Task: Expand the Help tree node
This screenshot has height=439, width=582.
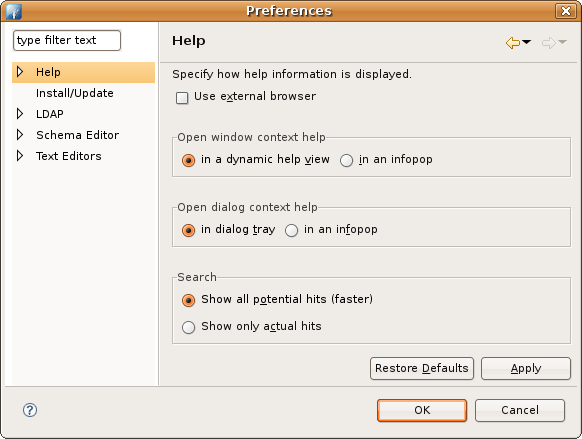Action: (x=20, y=72)
